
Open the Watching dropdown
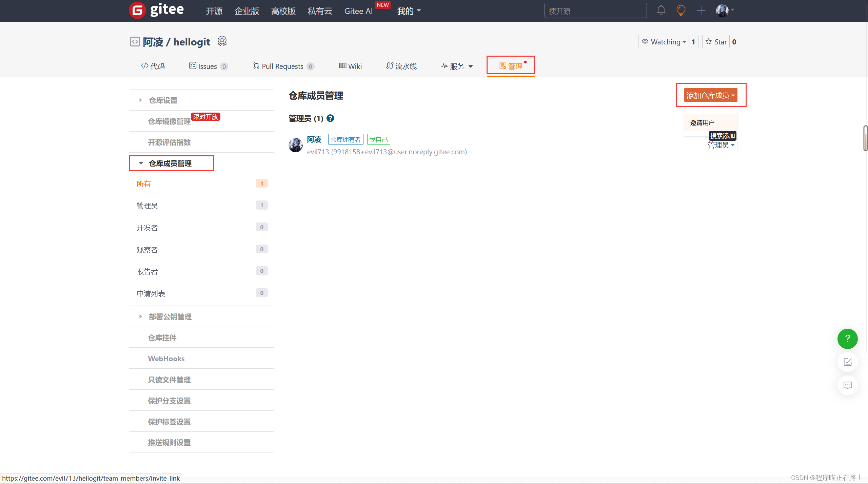pos(664,42)
